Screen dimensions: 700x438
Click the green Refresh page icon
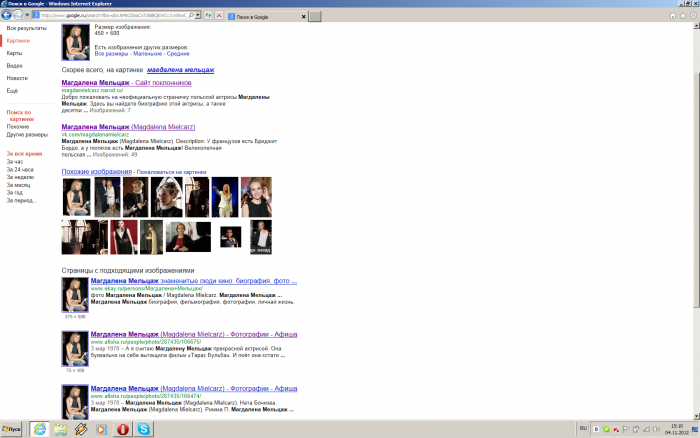coord(208,15)
